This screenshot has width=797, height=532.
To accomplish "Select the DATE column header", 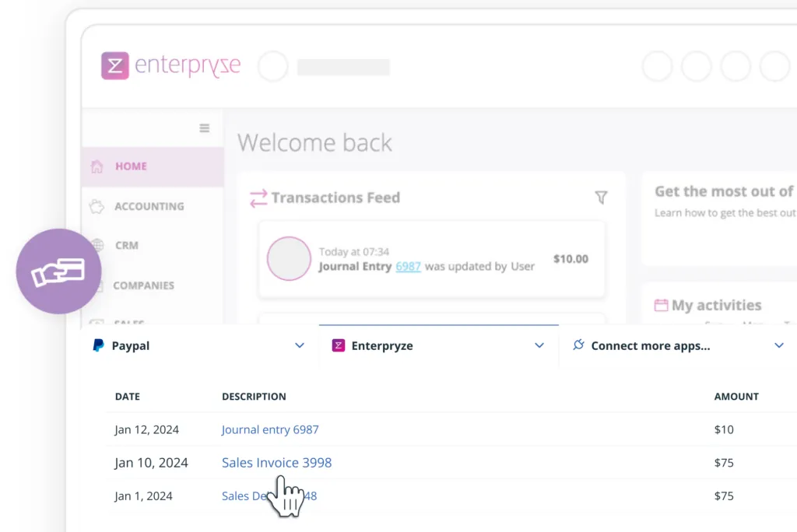I will coord(128,397).
